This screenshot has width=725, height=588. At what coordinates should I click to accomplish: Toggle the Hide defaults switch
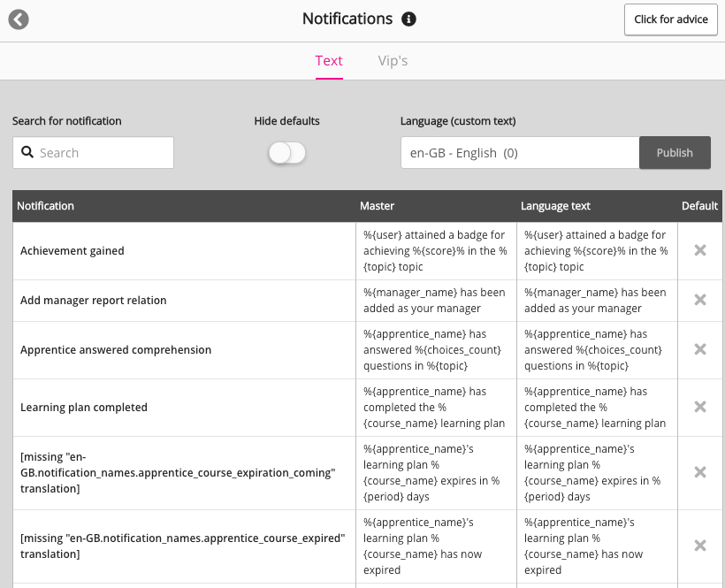click(x=287, y=153)
